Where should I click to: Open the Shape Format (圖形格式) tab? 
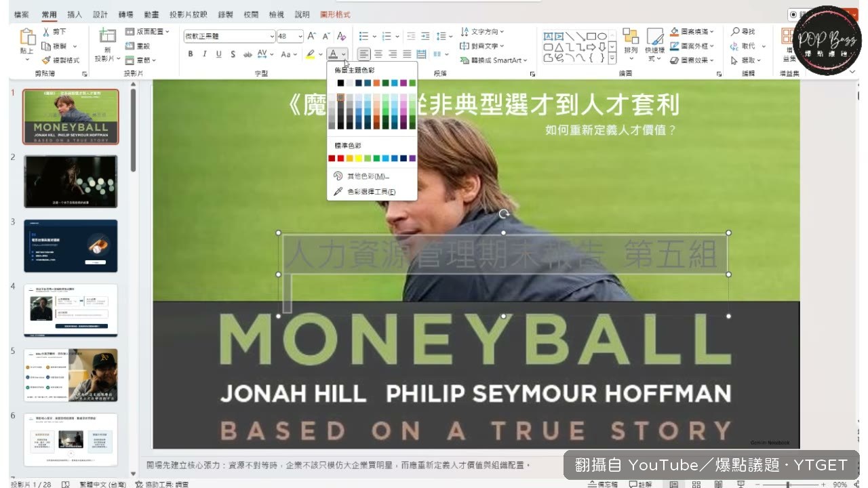tap(335, 14)
